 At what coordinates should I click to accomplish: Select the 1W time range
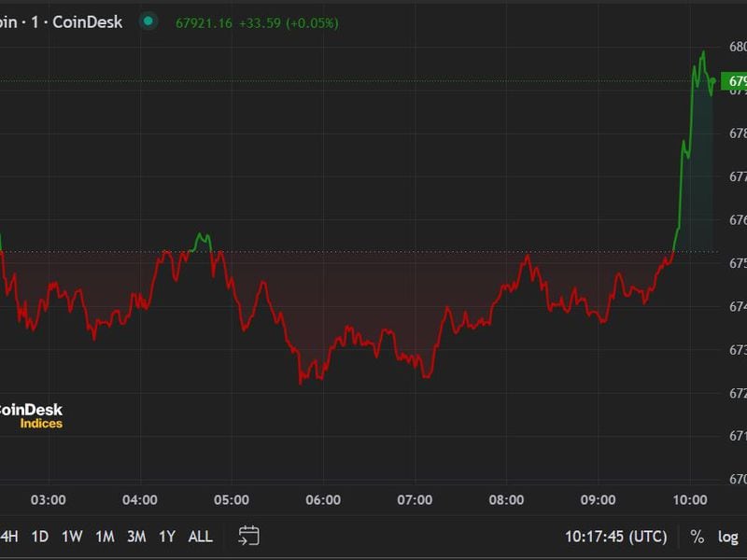(x=72, y=537)
